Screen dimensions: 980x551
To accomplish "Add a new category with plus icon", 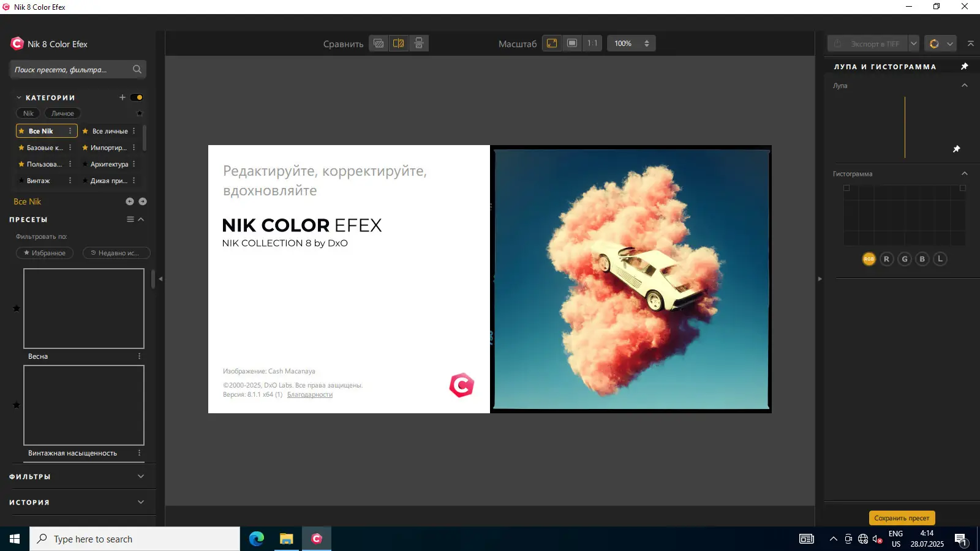I will pyautogui.click(x=123, y=97).
